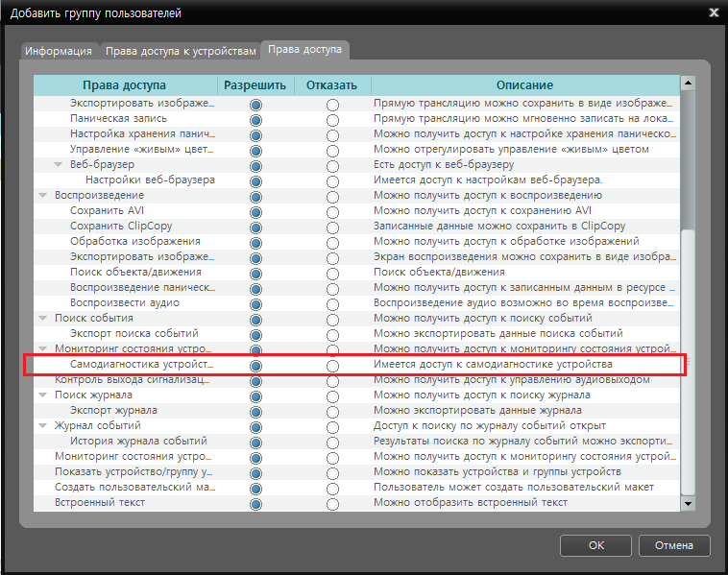
Task: Click the Описание column header
Action: tap(524, 85)
